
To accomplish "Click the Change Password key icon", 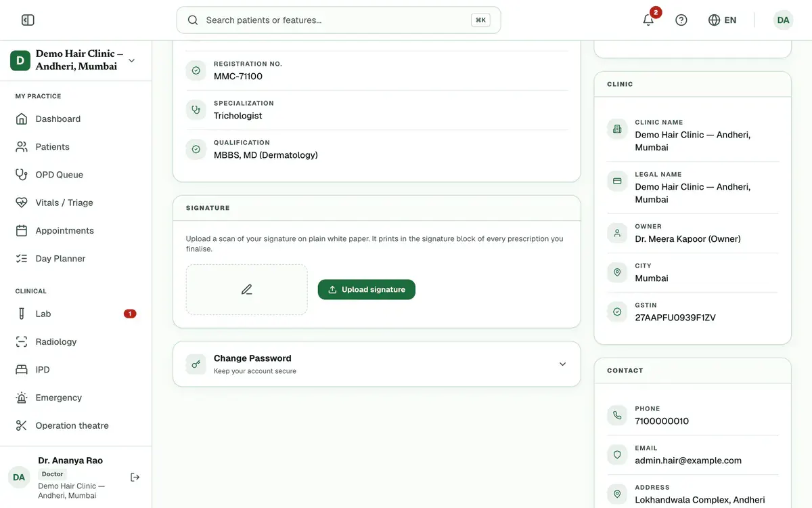I will coord(196,364).
